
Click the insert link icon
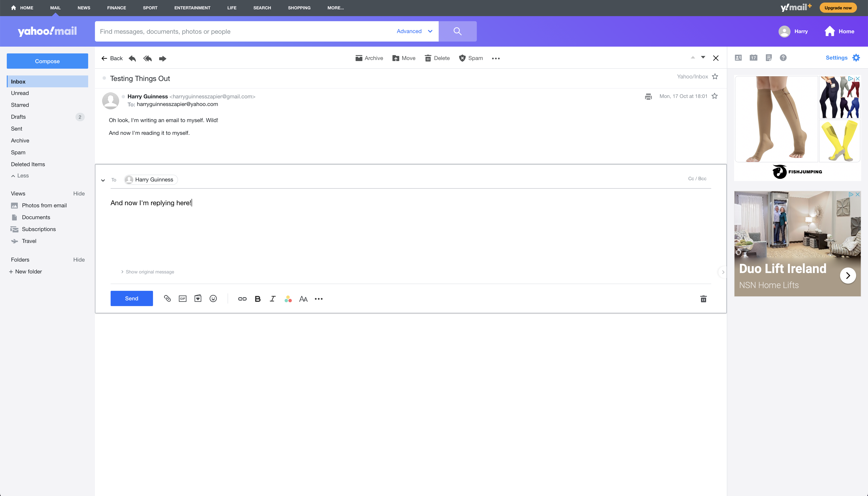(242, 299)
